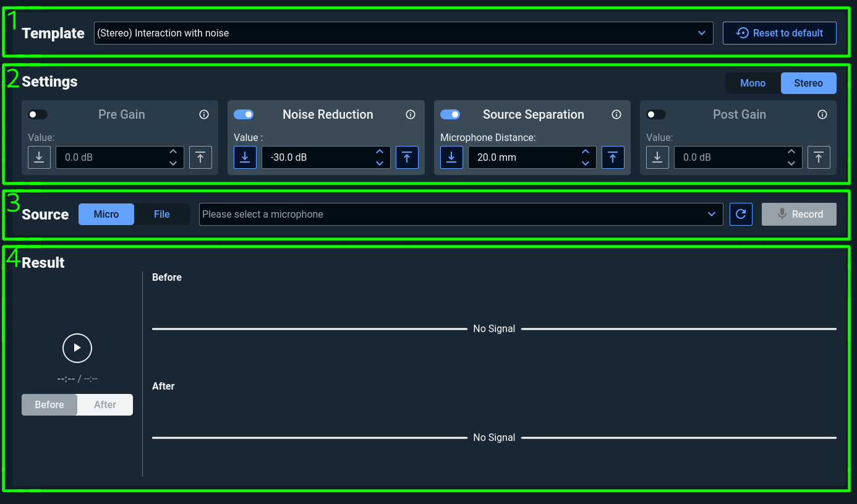Turn off Source Separation switch

450,114
